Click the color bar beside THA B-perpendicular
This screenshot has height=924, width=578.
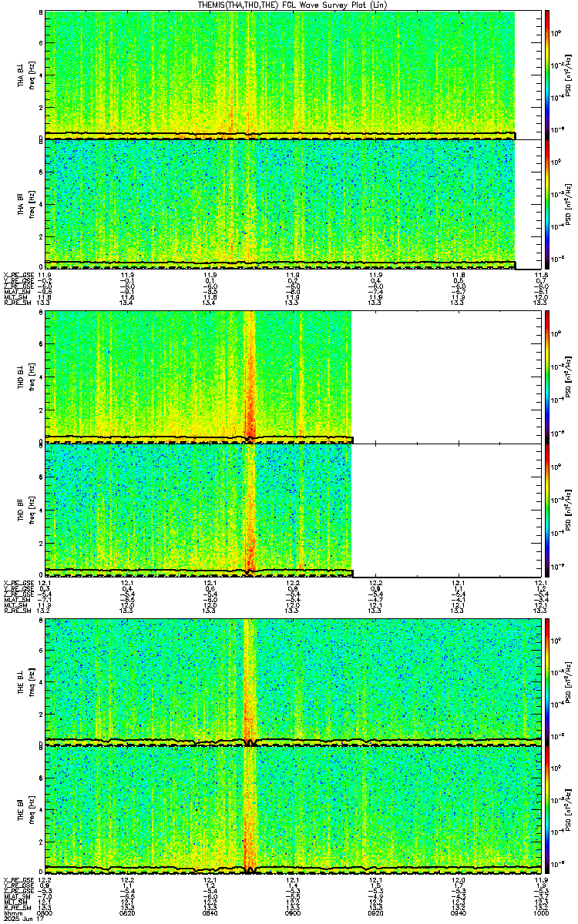point(546,75)
